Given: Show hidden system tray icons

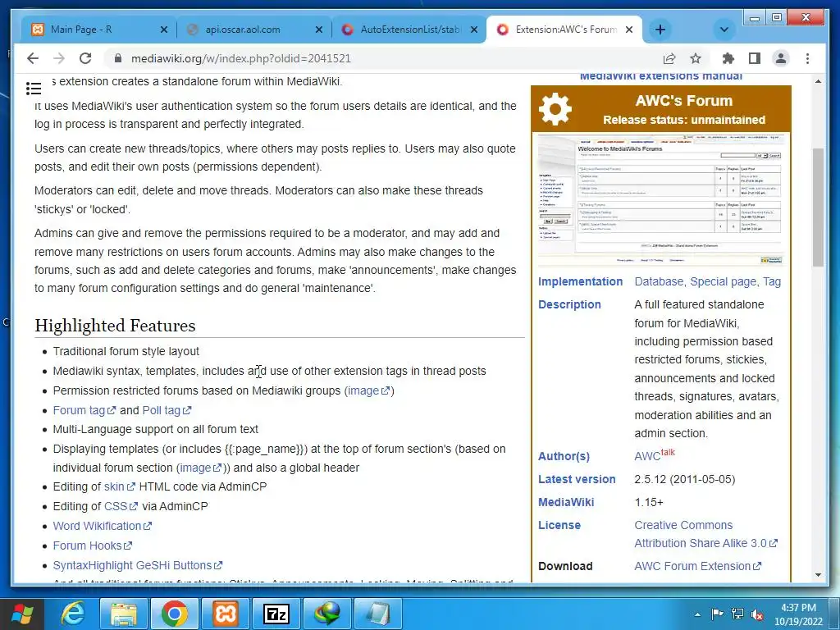Looking at the screenshot, I should [697, 614].
